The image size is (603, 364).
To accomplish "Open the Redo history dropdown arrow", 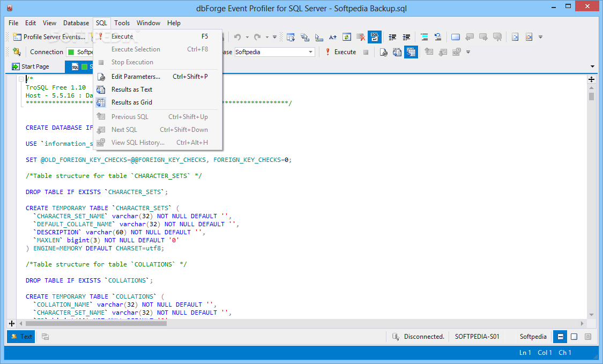I will pos(267,38).
